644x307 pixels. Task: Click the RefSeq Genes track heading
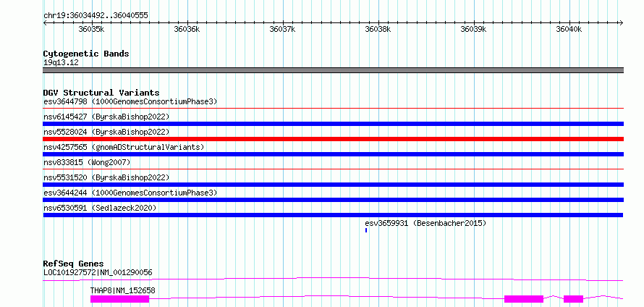click(x=74, y=264)
